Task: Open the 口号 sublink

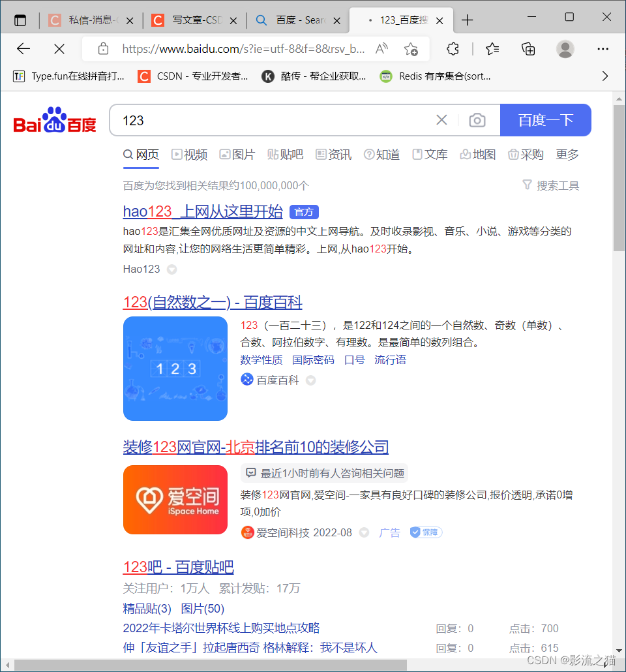Action: [x=355, y=360]
